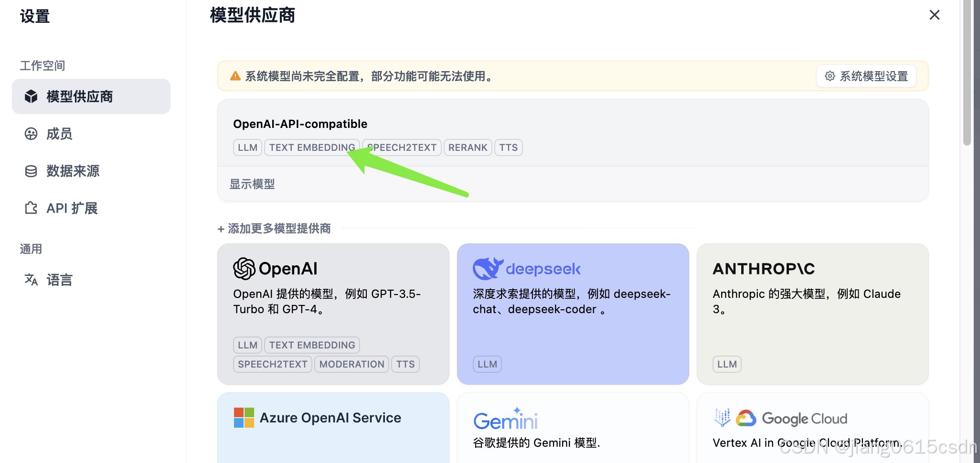The width and height of the screenshot is (980, 463).
Task: Click the Gemini logo
Action: coord(506,419)
